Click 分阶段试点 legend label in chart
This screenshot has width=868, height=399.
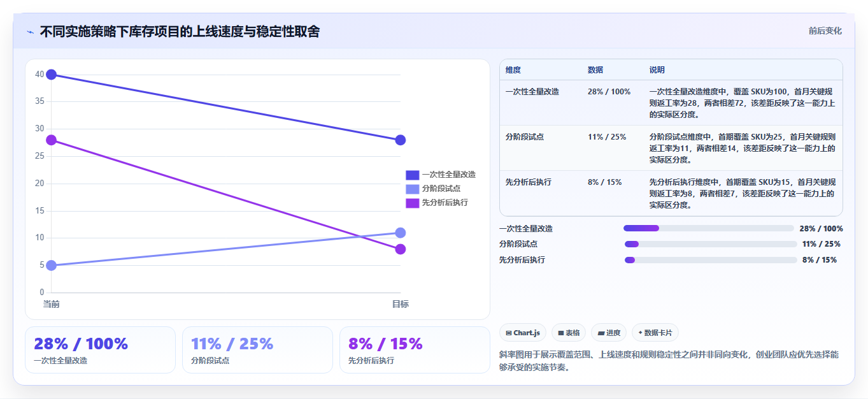pos(441,189)
